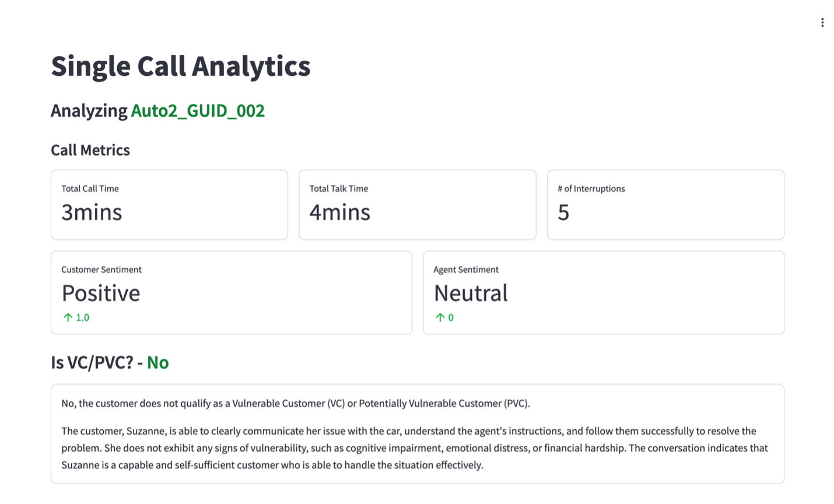Click the # of Interruptions label
834x504 pixels.
591,188
